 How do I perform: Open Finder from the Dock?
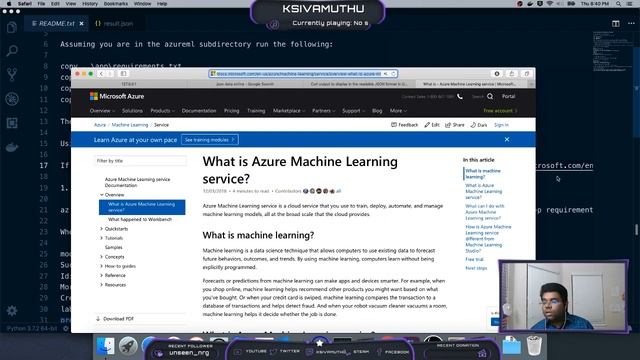[x=106, y=346]
